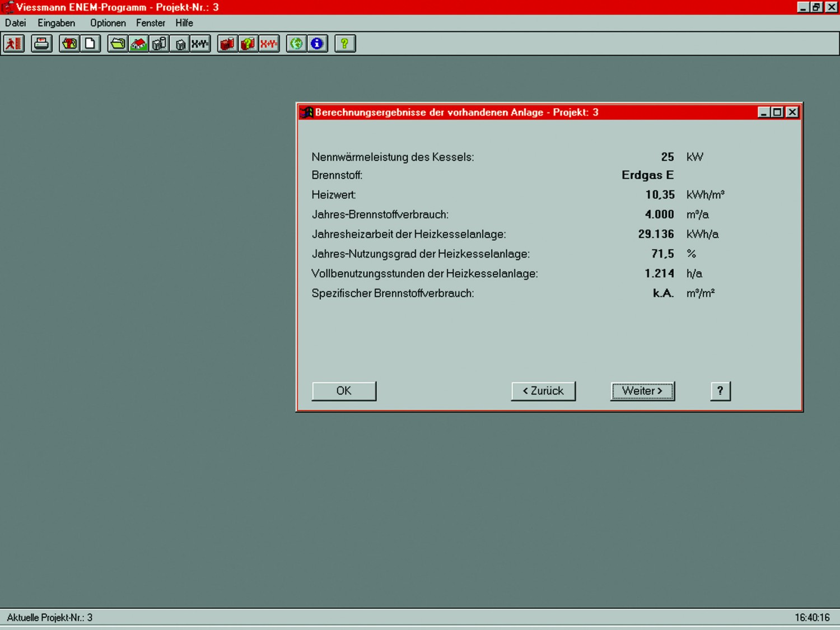Click the black X+Y= calculation icon

tap(200, 44)
